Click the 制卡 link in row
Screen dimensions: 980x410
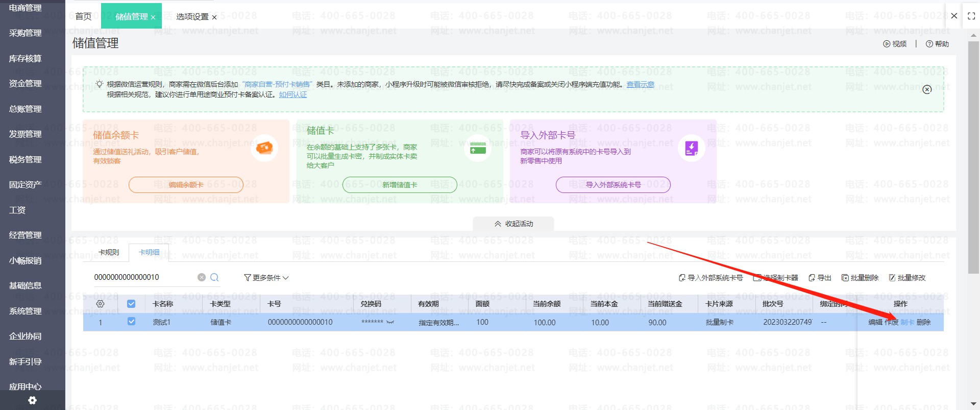pos(907,322)
